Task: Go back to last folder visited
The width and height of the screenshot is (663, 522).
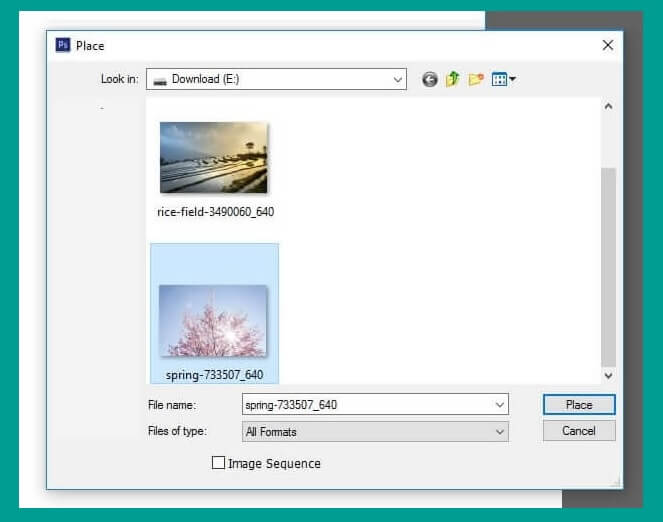Action: (x=430, y=79)
